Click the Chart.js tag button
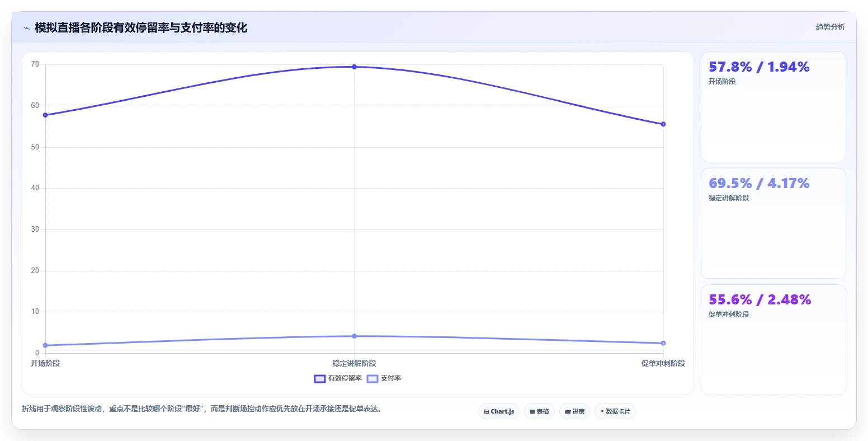868x441 pixels. point(499,411)
